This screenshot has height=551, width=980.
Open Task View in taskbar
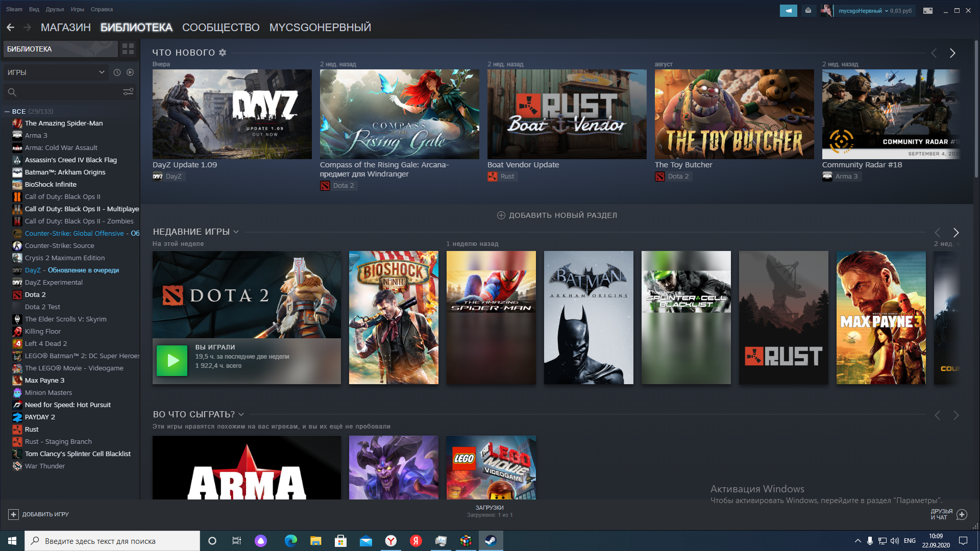click(x=236, y=541)
